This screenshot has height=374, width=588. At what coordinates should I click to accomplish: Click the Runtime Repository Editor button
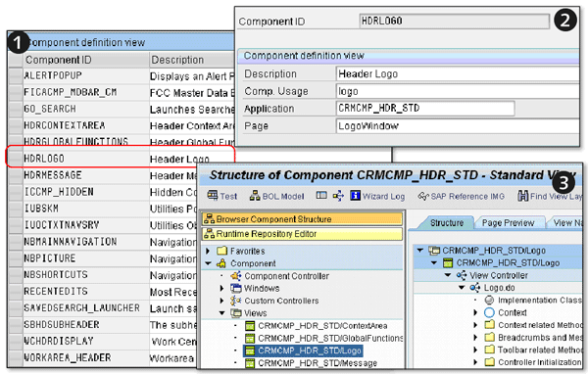[302, 234]
